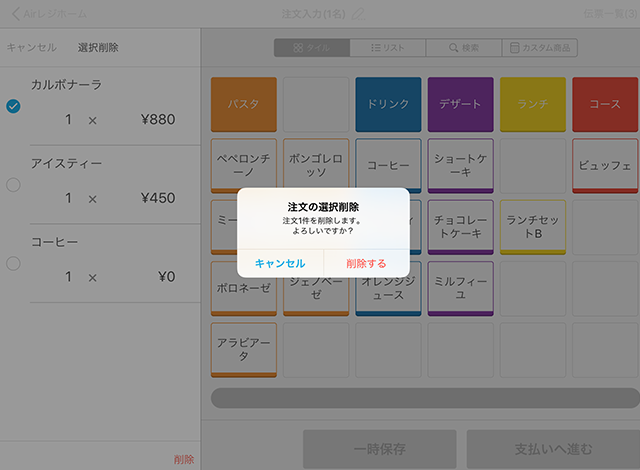This screenshot has width=640, height=470.
Task: Choose the ランチ category tile
Action: click(533, 104)
